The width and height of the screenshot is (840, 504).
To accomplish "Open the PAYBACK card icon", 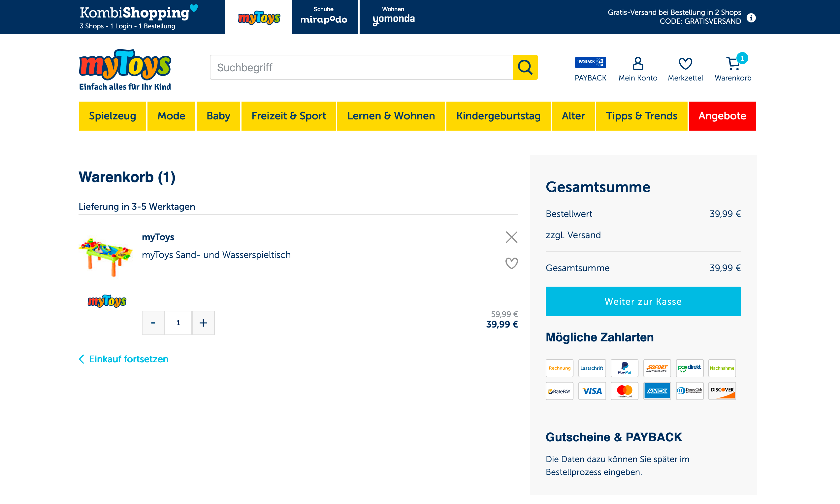I will (x=590, y=63).
